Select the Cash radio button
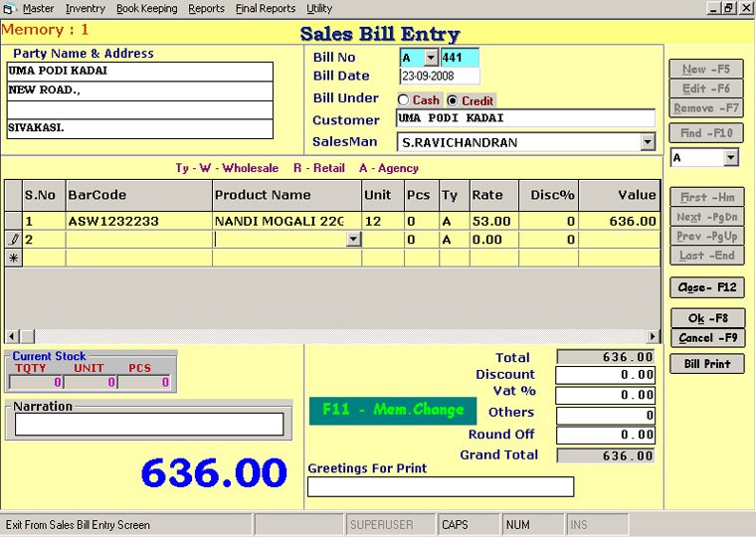The height and width of the screenshot is (537, 756). pos(404,100)
